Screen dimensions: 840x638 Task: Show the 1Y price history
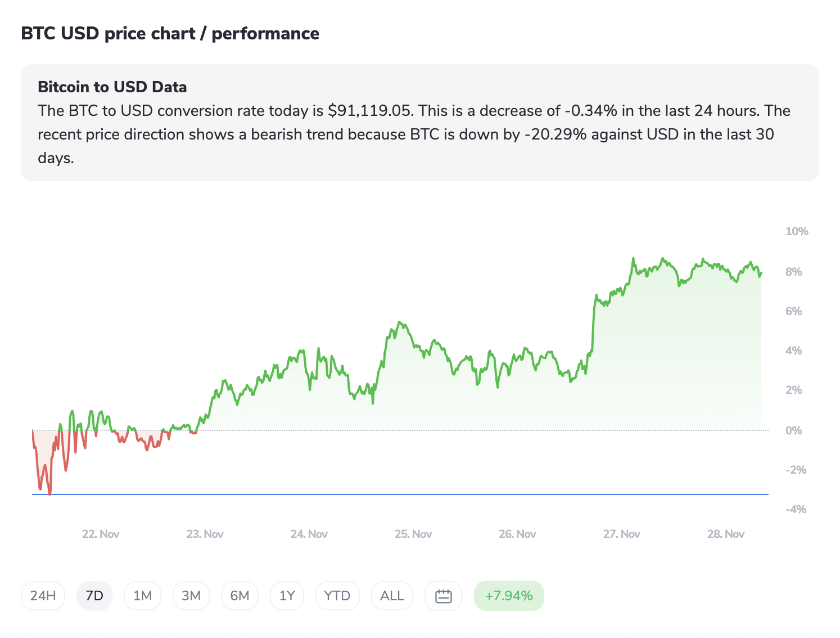(x=287, y=596)
